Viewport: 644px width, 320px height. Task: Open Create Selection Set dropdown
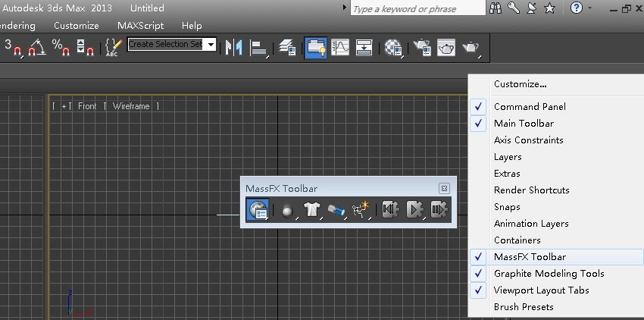click(x=211, y=45)
